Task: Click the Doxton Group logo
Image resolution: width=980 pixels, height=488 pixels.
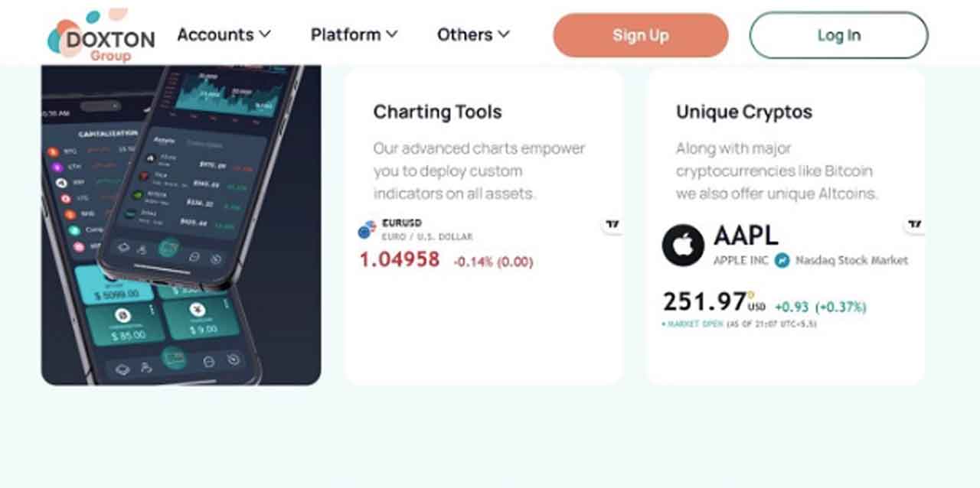Action: point(100,37)
